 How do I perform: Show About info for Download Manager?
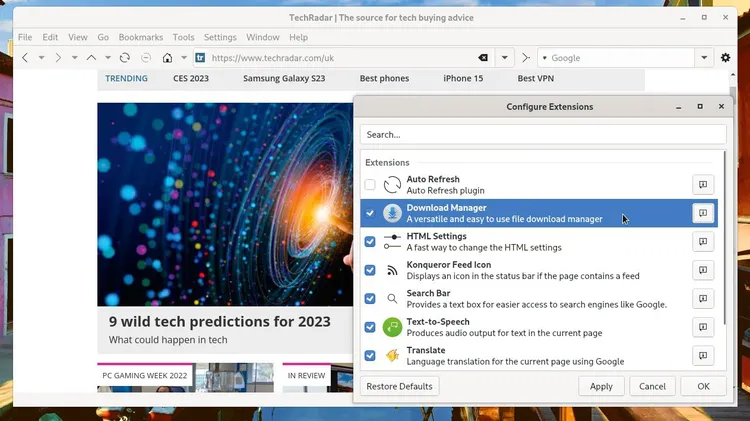tap(703, 213)
